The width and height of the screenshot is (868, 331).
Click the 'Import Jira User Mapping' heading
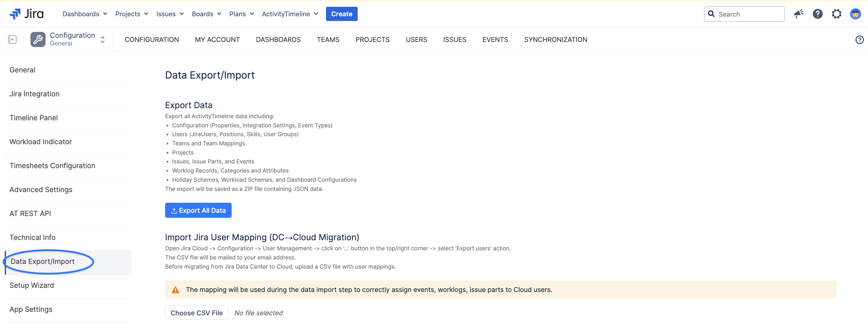(x=262, y=237)
